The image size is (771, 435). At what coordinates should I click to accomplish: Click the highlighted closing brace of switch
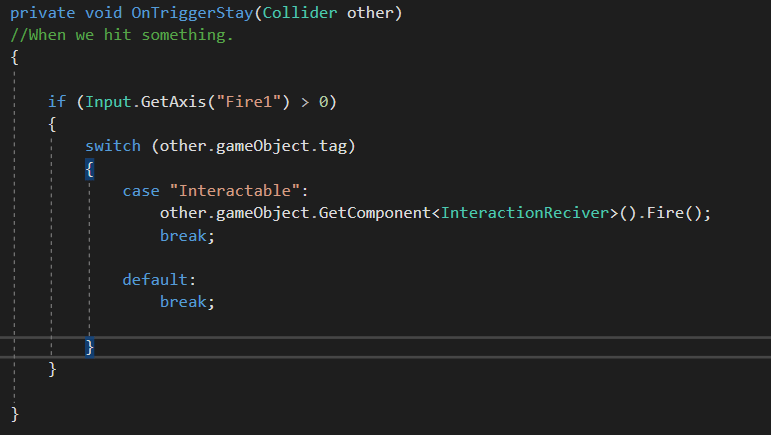89,346
